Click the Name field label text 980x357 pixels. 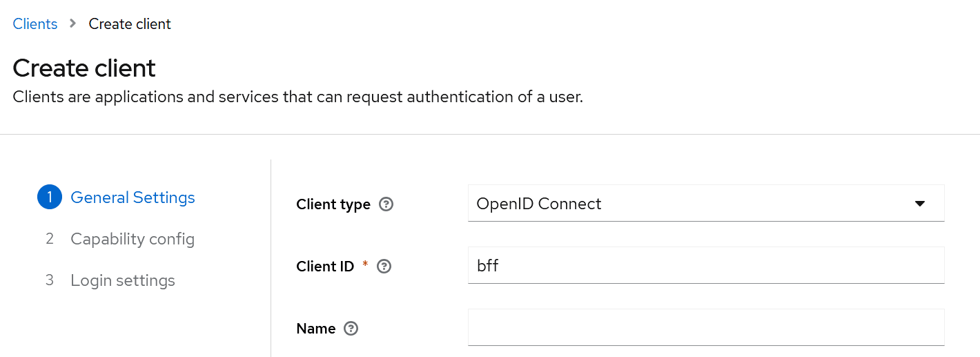pos(315,329)
